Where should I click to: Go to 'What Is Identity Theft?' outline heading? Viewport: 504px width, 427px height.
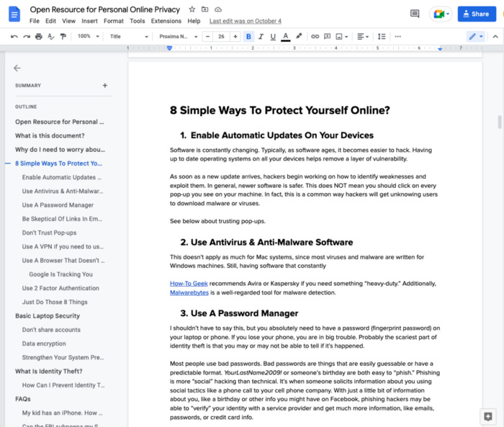[x=49, y=372]
